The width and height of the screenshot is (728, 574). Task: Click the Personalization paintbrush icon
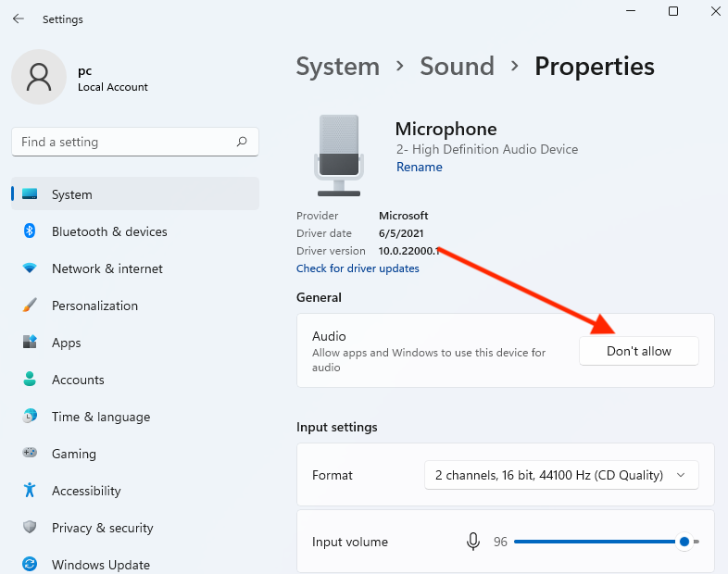pyautogui.click(x=30, y=306)
